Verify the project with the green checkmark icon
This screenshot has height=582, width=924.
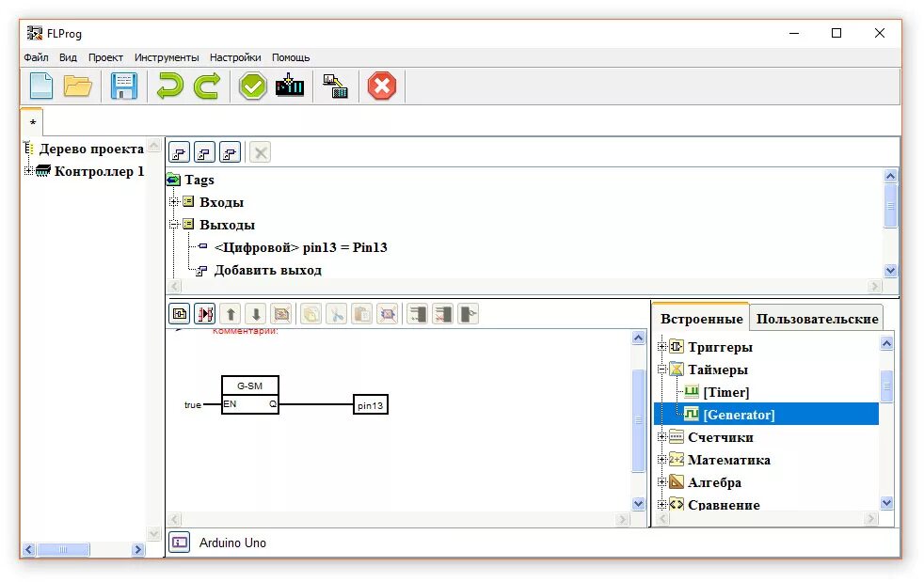coord(253,86)
